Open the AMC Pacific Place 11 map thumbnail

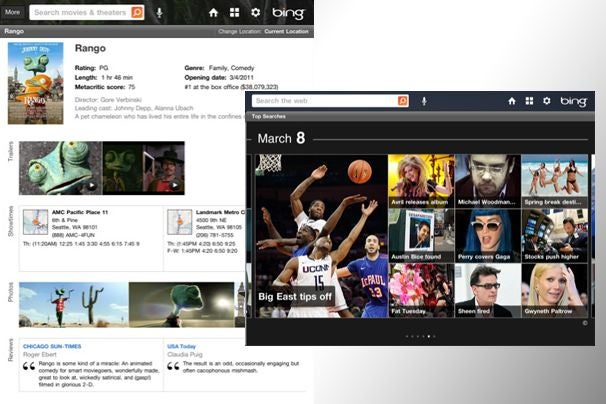36,222
